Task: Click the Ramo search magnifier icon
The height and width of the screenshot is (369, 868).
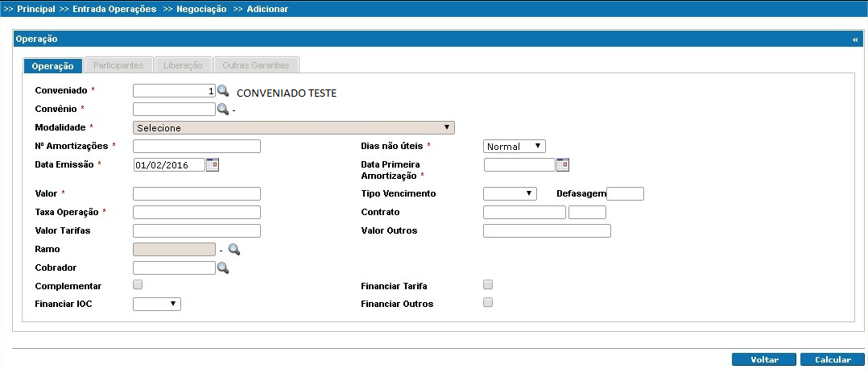Action: tap(234, 251)
